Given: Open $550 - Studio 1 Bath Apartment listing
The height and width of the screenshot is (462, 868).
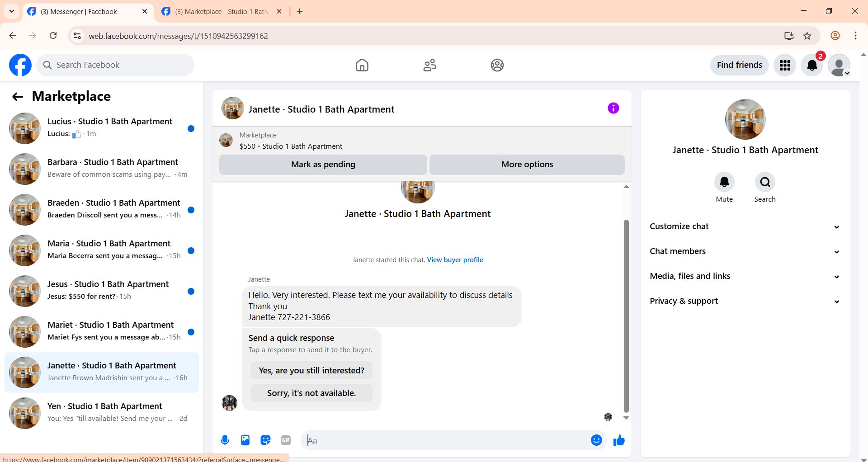Looking at the screenshot, I should (x=291, y=146).
